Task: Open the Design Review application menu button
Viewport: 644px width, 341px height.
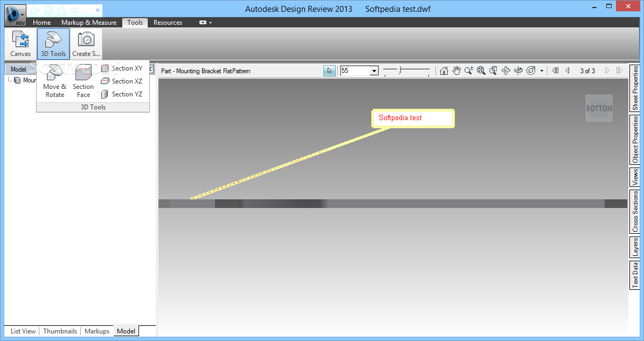Action: click(15, 15)
